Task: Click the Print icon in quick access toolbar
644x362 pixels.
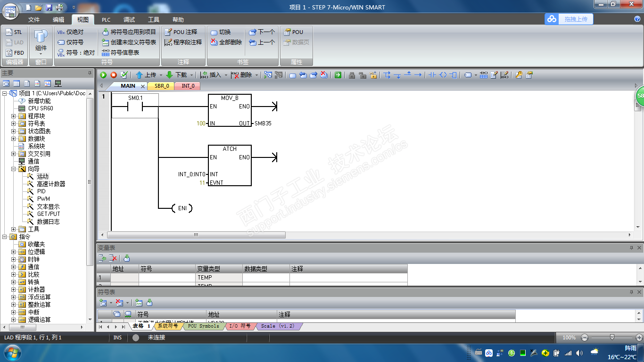Action: [60, 8]
